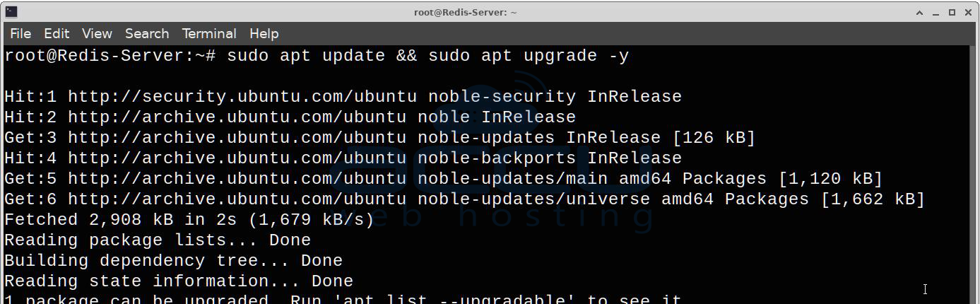980x304 pixels.
Task: Open the View menu
Action: pos(97,33)
